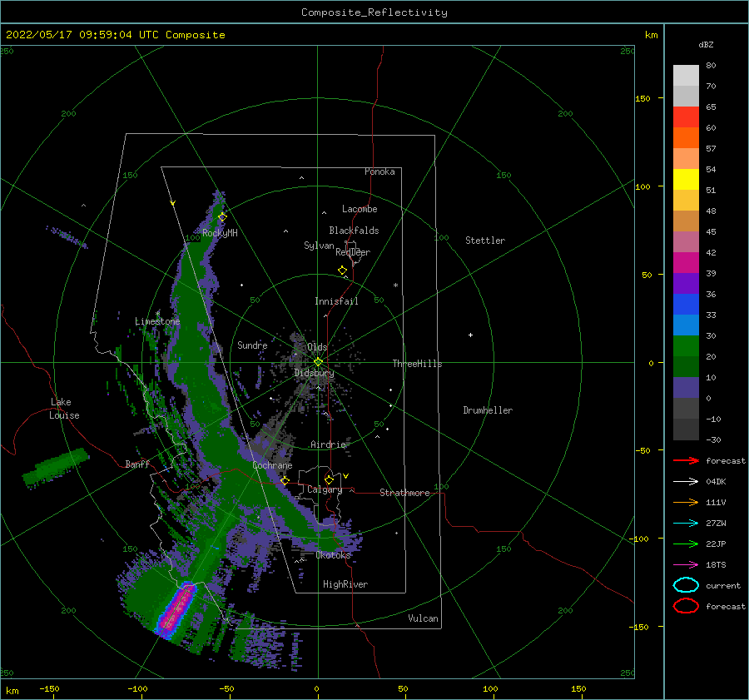
Task: Click the 'RedDeer' map label
Action: 353,252
